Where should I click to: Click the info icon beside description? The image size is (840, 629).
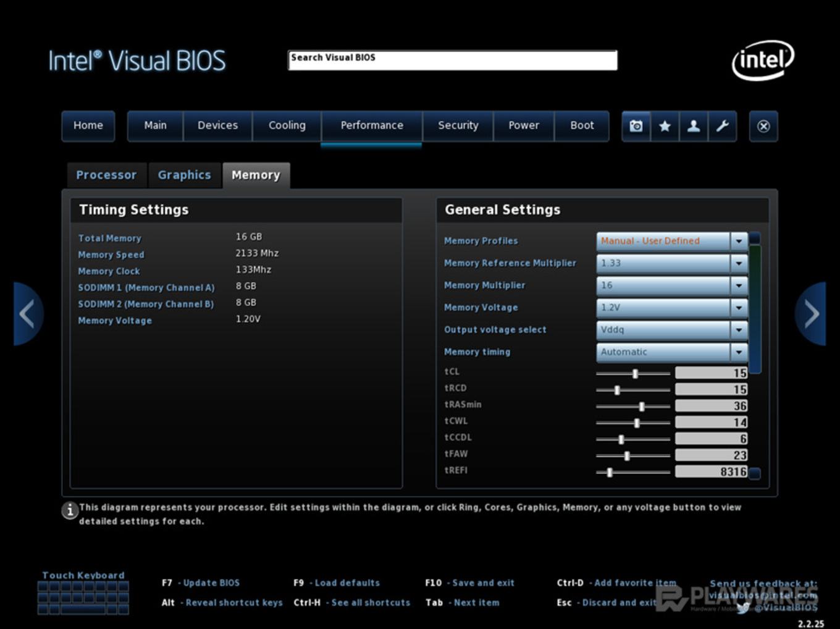(70, 510)
